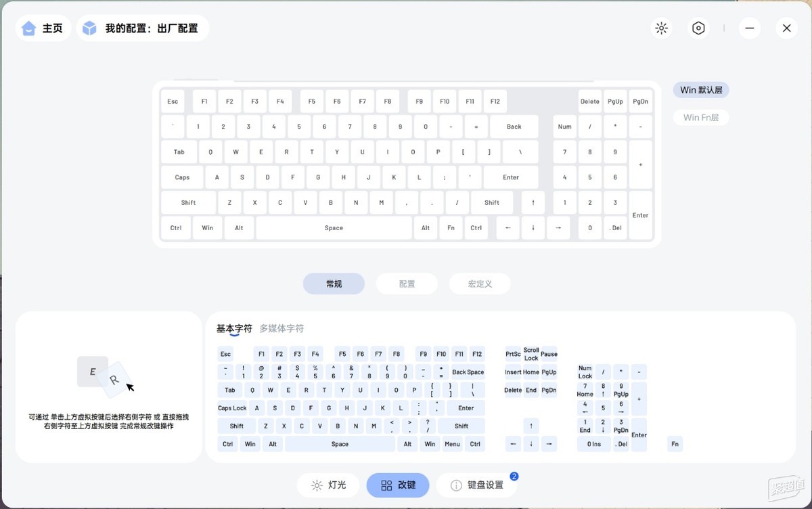
Task: Choose the Fn key in the character panel
Action: point(675,444)
